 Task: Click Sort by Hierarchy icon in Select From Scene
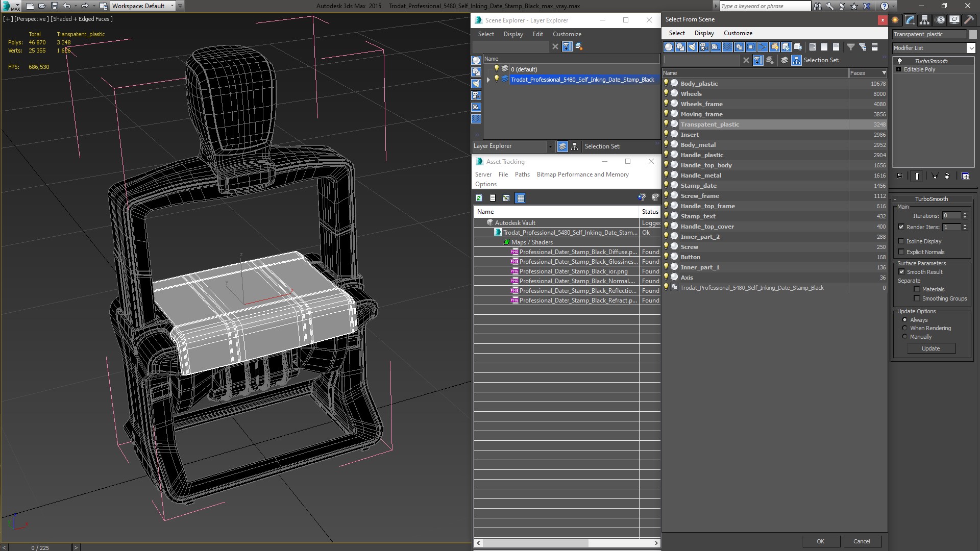[797, 60]
